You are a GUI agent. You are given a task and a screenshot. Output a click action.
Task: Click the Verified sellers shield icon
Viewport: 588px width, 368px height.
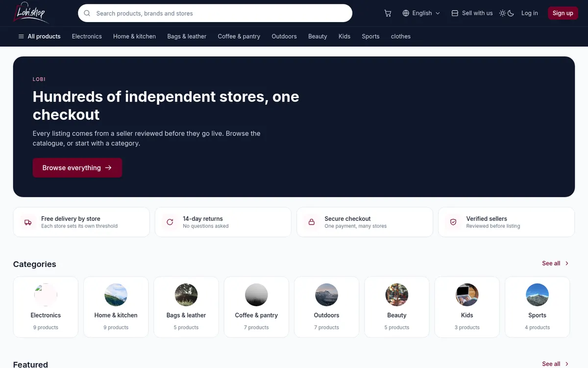click(453, 222)
